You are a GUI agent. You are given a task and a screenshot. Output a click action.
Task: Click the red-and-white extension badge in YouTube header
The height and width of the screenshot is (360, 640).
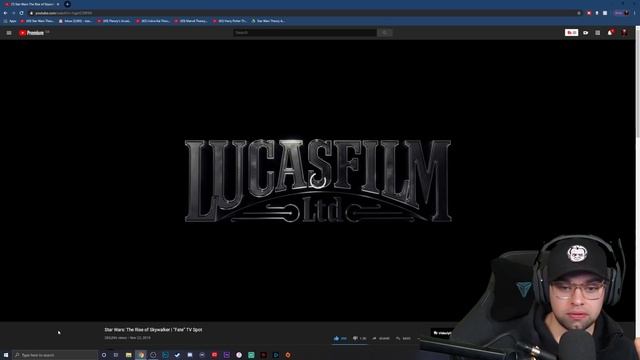point(571,32)
